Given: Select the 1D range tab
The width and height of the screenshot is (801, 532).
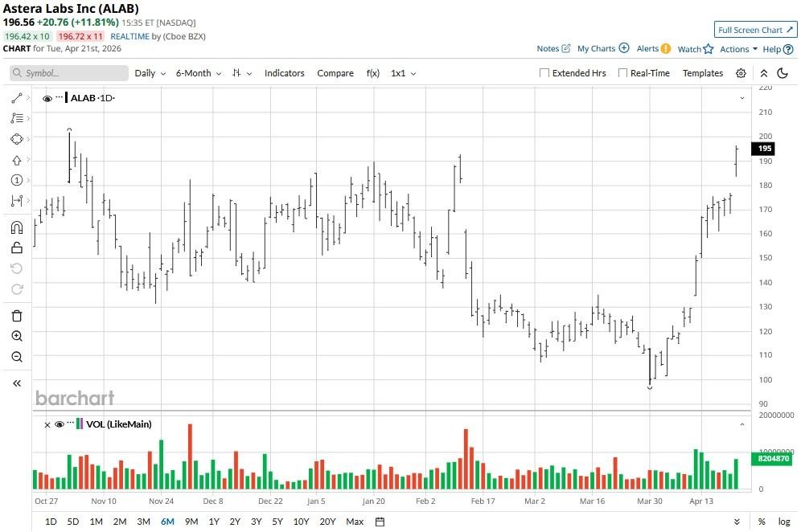Looking at the screenshot, I should [51, 522].
